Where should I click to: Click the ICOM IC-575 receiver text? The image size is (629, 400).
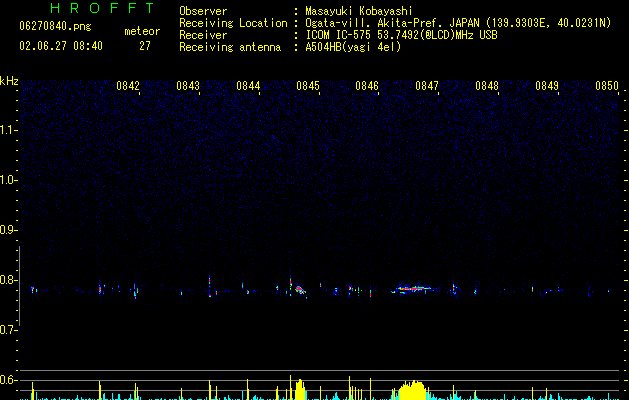[401, 35]
